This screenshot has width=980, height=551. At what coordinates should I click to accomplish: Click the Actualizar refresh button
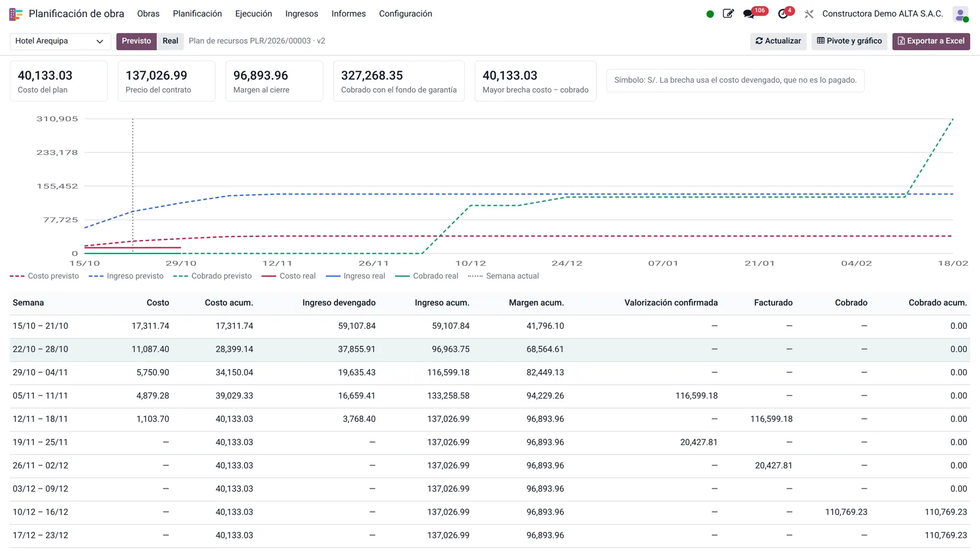[x=778, y=41]
